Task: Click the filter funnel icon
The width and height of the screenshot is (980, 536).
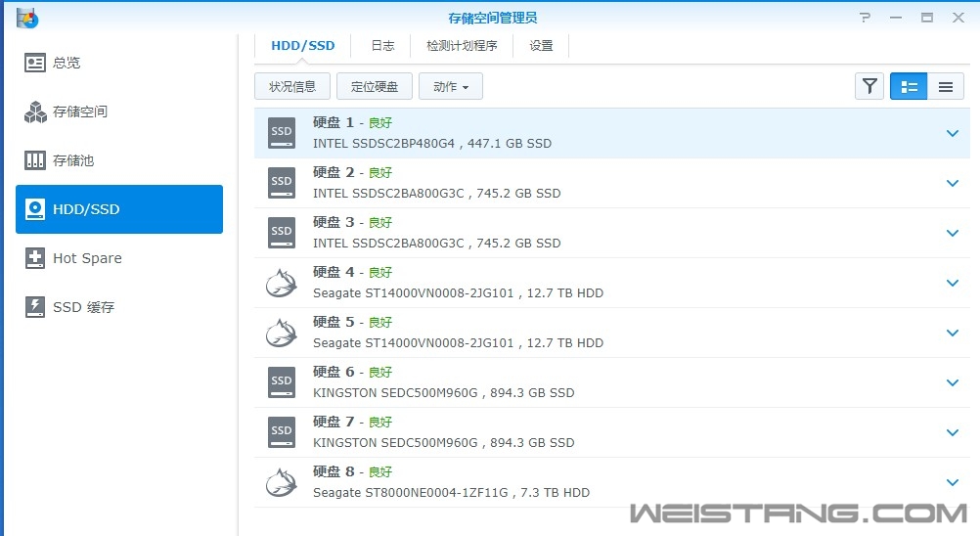Action: (869, 86)
